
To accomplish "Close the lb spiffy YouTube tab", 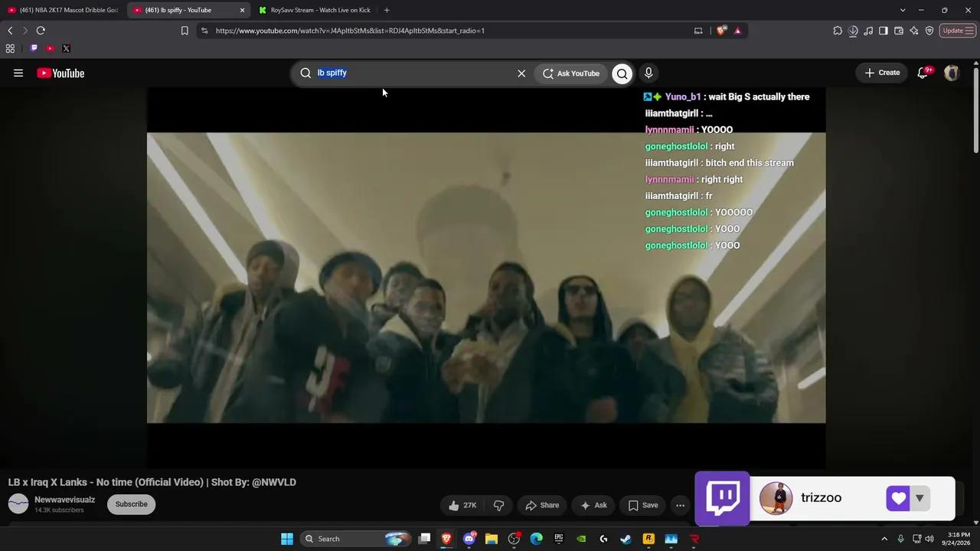I will tap(243, 10).
